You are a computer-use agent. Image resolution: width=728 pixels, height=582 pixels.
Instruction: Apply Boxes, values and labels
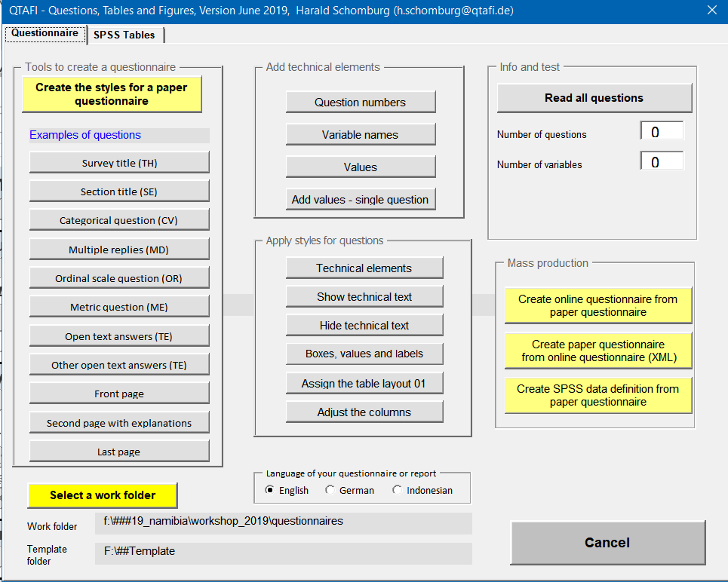(x=364, y=354)
